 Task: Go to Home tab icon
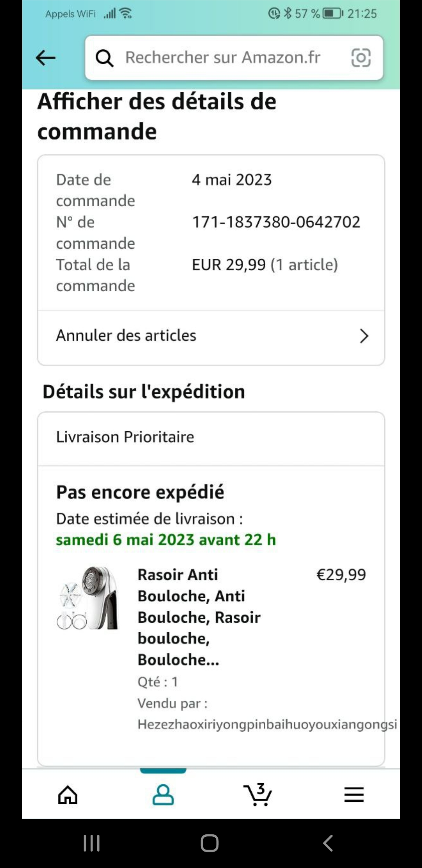68,795
